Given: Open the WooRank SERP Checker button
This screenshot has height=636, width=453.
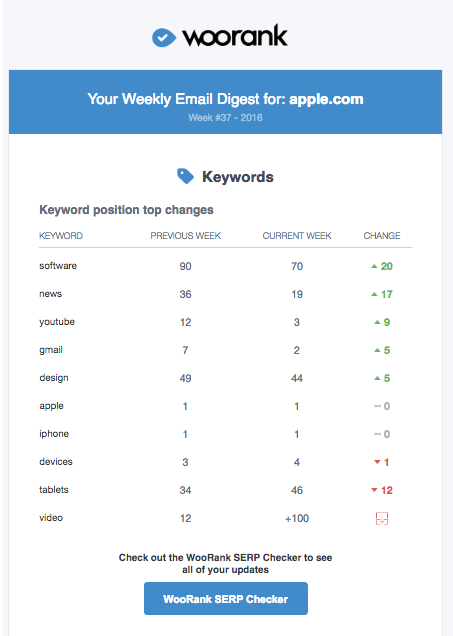Looking at the screenshot, I should pos(226,599).
